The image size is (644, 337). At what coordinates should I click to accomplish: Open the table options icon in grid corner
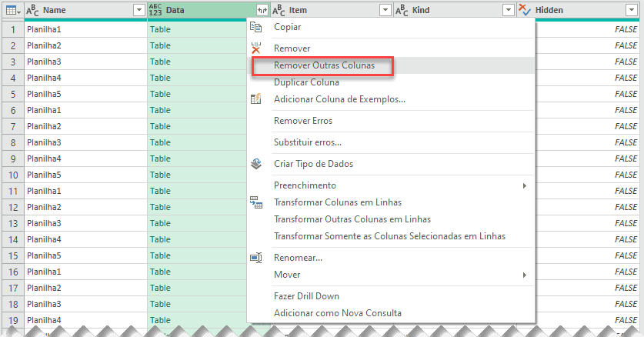pos(13,11)
